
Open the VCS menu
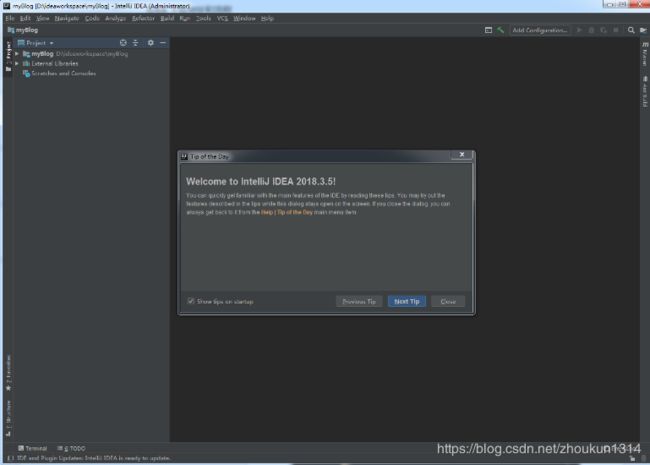(x=222, y=19)
